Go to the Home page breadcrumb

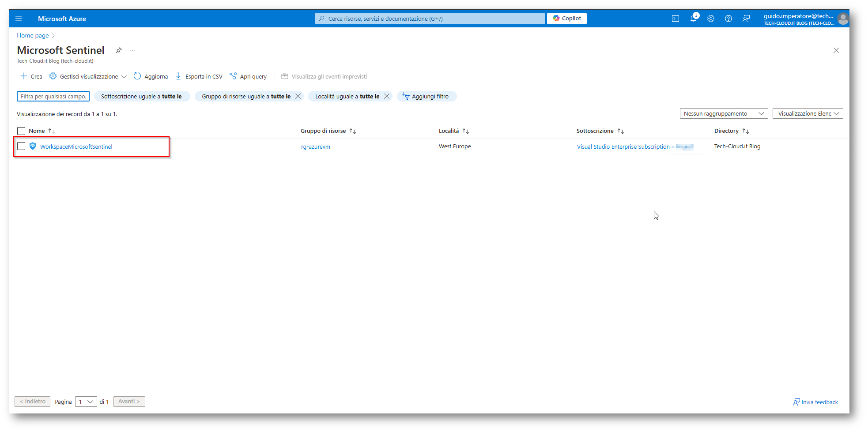tap(33, 35)
